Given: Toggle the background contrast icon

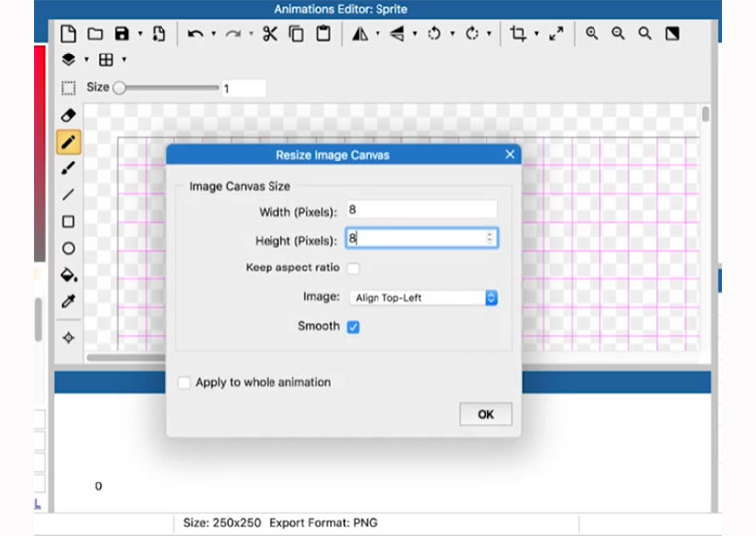Looking at the screenshot, I should tap(672, 34).
